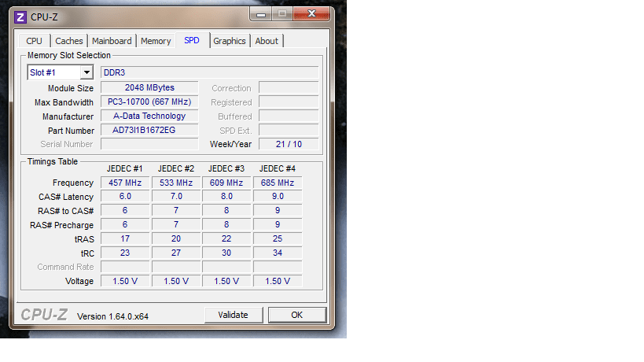644x362 pixels.
Task: Click the tRC value 34
Action: click(x=278, y=253)
